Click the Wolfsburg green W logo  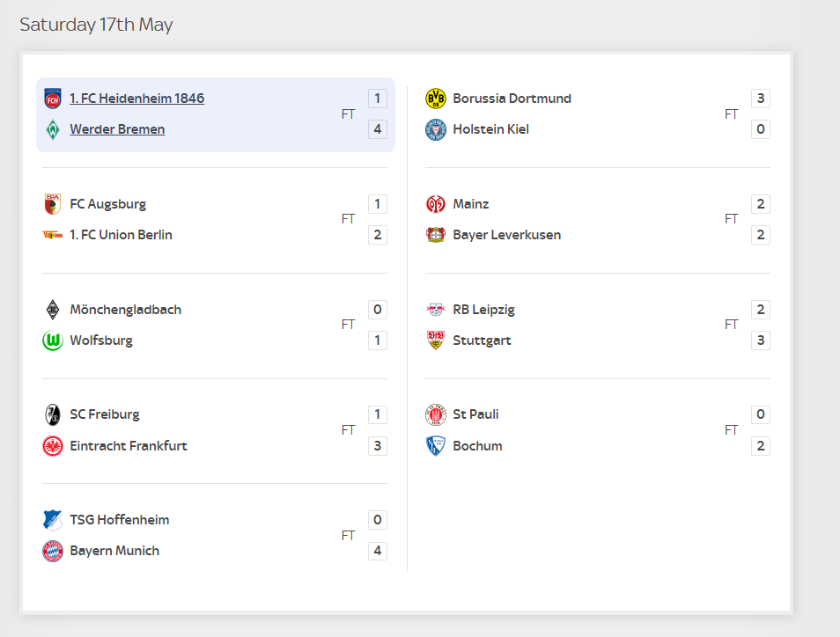point(53,340)
